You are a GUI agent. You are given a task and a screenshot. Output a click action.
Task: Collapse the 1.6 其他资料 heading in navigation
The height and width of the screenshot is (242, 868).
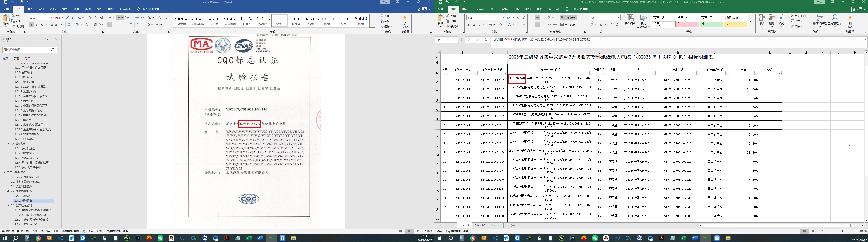coord(8,144)
